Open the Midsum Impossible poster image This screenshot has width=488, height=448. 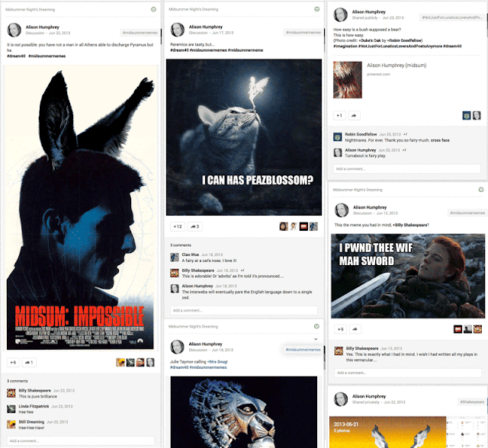tap(80, 207)
